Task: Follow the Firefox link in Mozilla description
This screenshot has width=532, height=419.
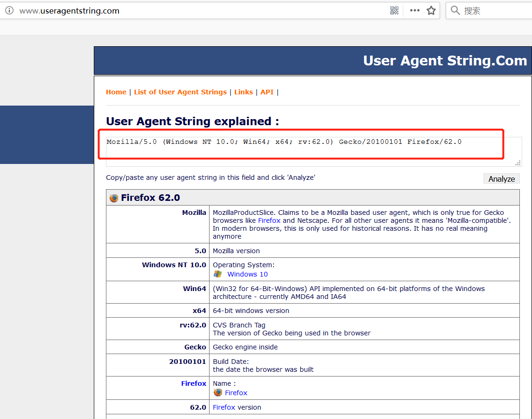Action: 269,220
